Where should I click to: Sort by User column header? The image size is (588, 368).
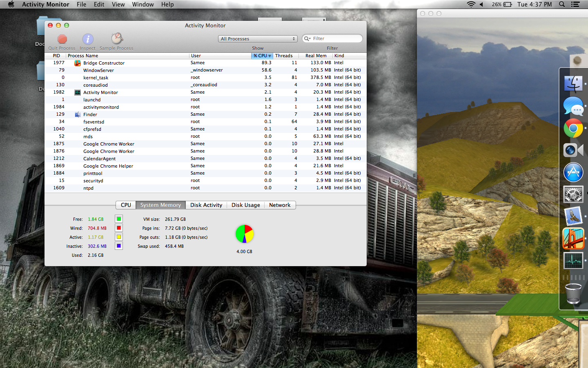click(x=220, y=56)
